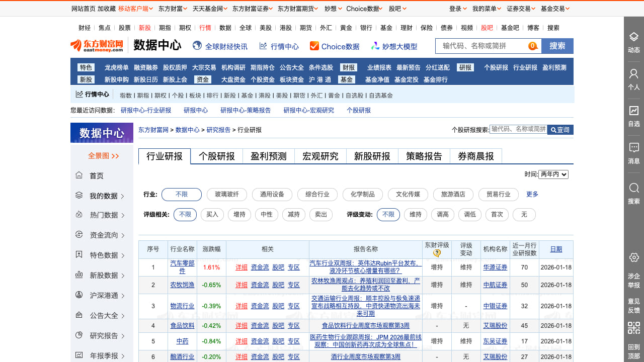The width and height of the screenshot is (644, 362).
Task: Switch to the 个股研报 tab
Action: click(x=216, y=156)
